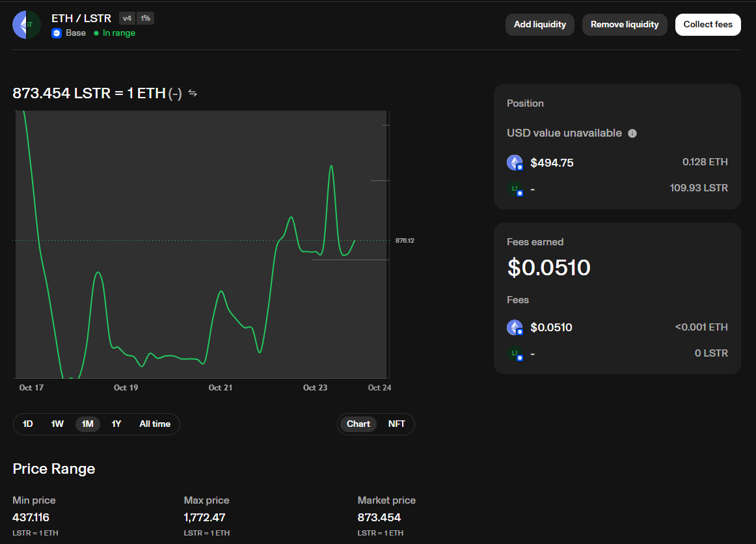Click the ETH token icon under Fees

point(515,327)
